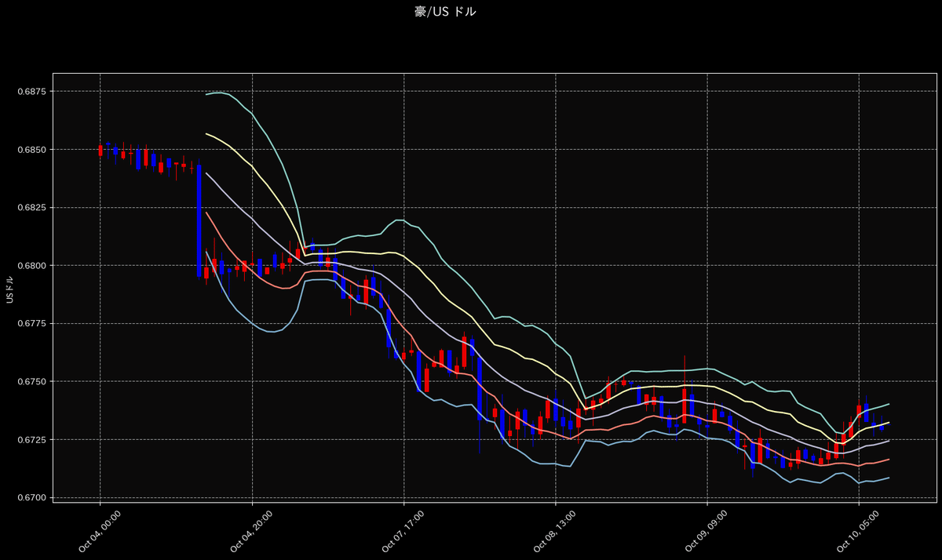Select the Oct 07, 17:00 x-axis label
Viewport: 942px width, 560px height.
(403, 533)
